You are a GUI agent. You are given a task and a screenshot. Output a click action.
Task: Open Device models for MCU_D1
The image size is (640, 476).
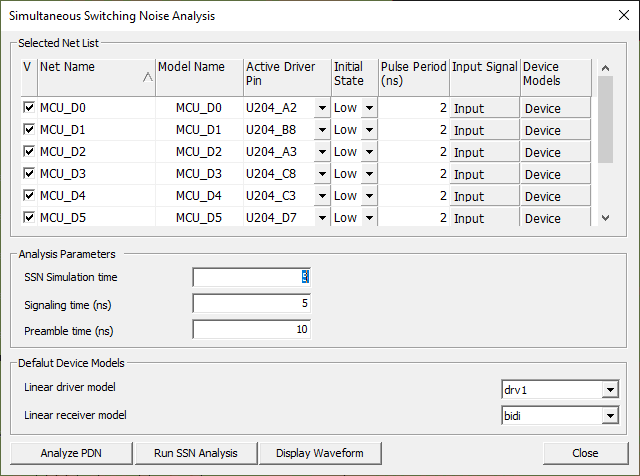click(555, 130)
